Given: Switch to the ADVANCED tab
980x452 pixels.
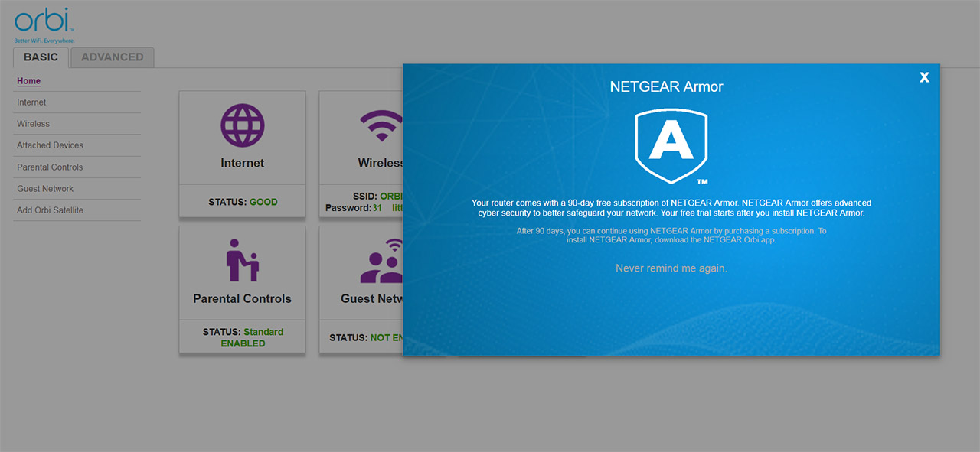Looking at the screenshot, I should coord(113,57).
